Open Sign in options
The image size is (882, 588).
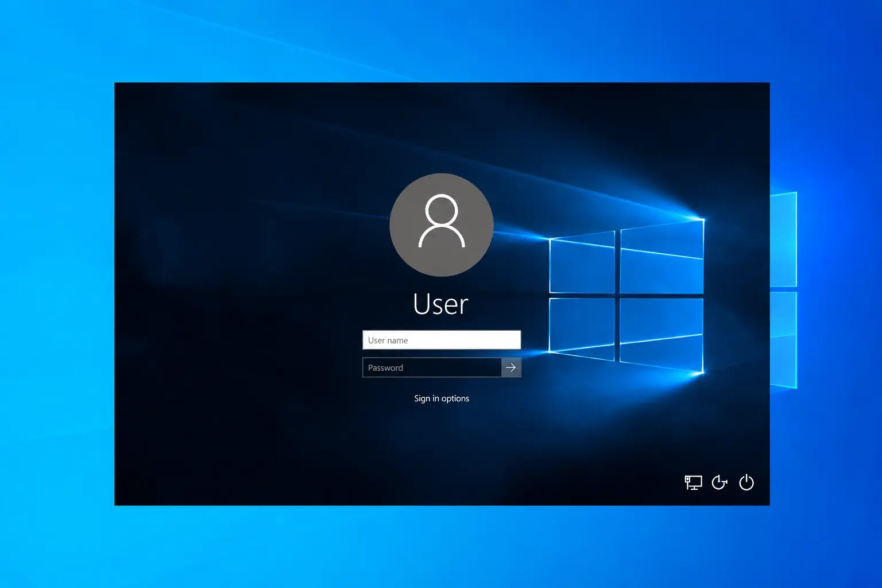point(442,399)
